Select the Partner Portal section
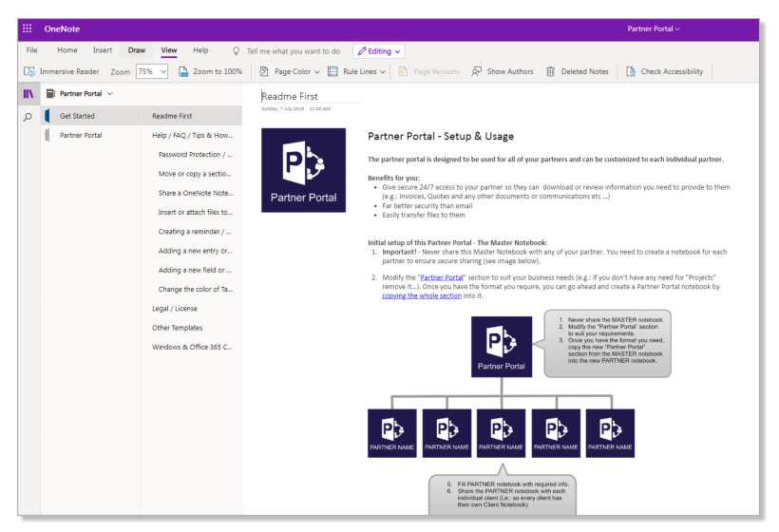Screen dimensions: 779x532 (92, 135)
